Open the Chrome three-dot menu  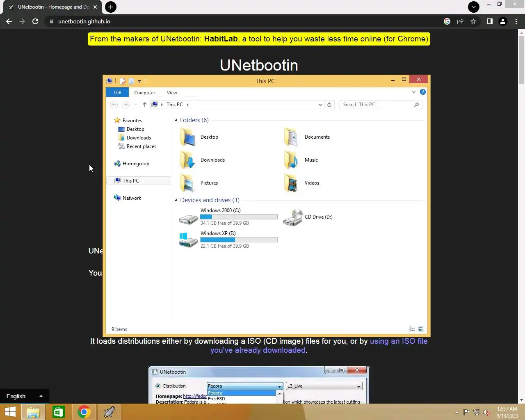(516, 21)
